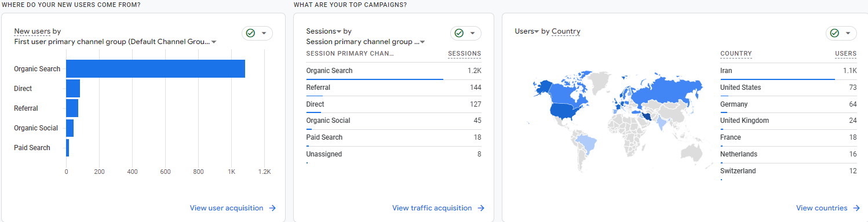The width and height of the screenshot is (868, 222).
Task: Open View traffic acquisition report
Action: click(432, 208)
